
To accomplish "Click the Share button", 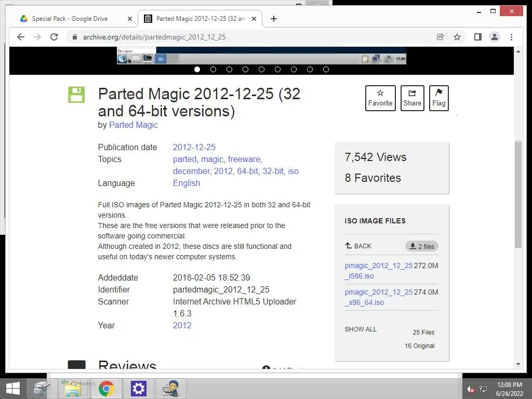I will pyautogui.click(x=412, y=98).
